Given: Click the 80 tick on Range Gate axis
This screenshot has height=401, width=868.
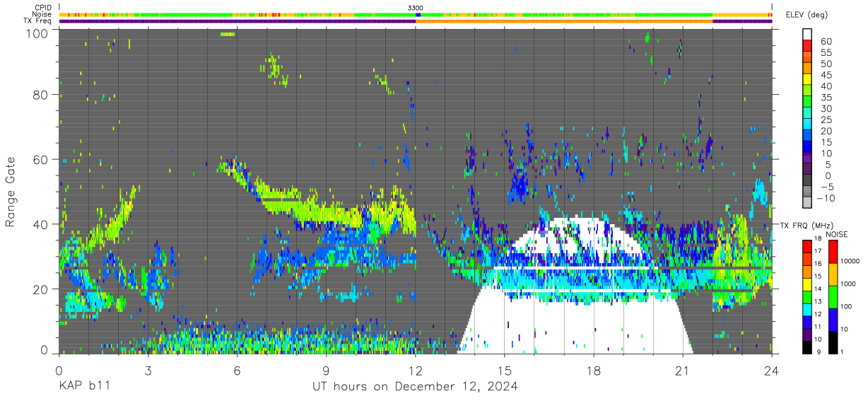Looking at the screenshot, I should (41, 95).
